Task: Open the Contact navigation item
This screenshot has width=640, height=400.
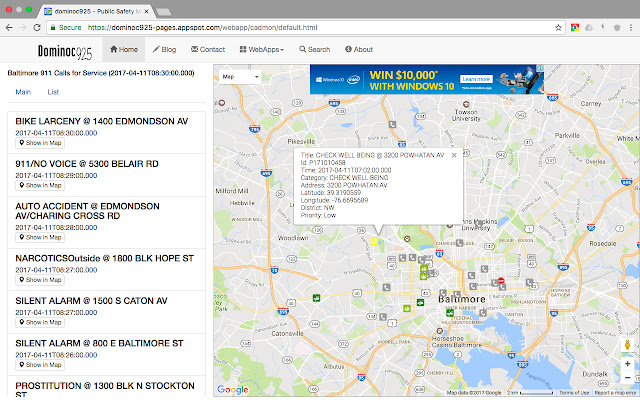Action: (x=208, y=49)
